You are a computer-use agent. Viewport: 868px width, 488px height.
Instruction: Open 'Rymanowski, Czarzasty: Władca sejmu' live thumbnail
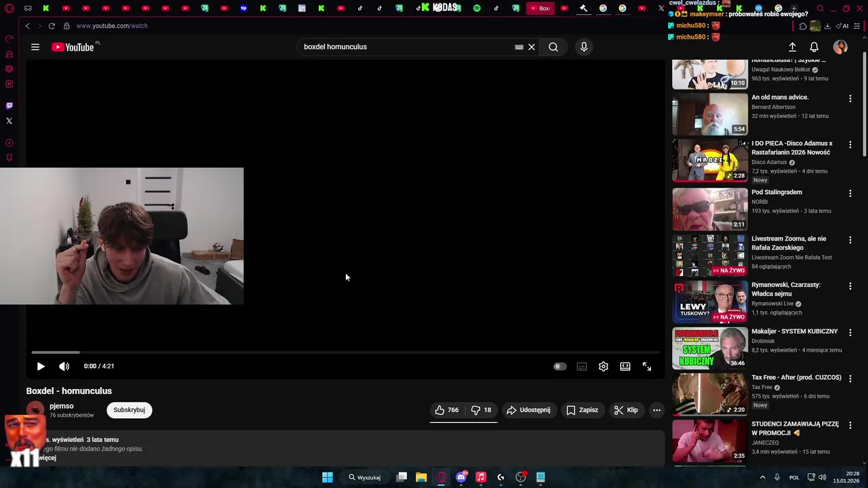(x=709, y=302)
